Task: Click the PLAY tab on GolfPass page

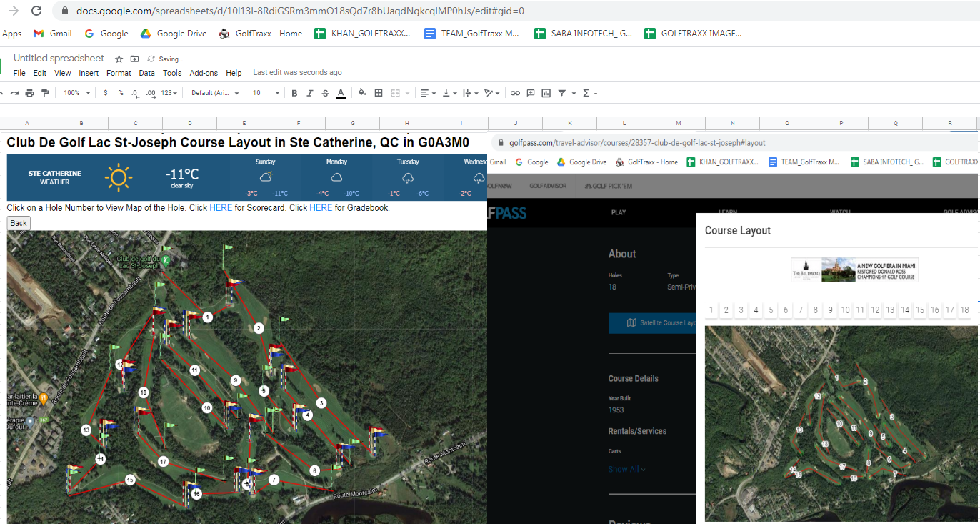Action: (619, 212)
